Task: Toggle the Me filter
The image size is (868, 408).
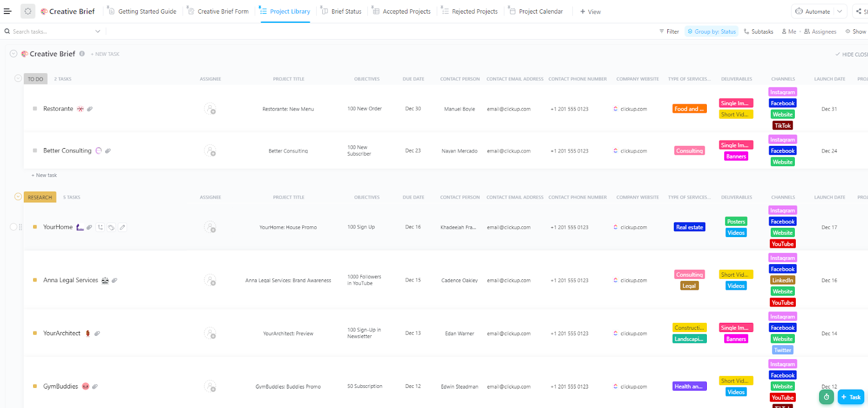Action: point(789,31)
